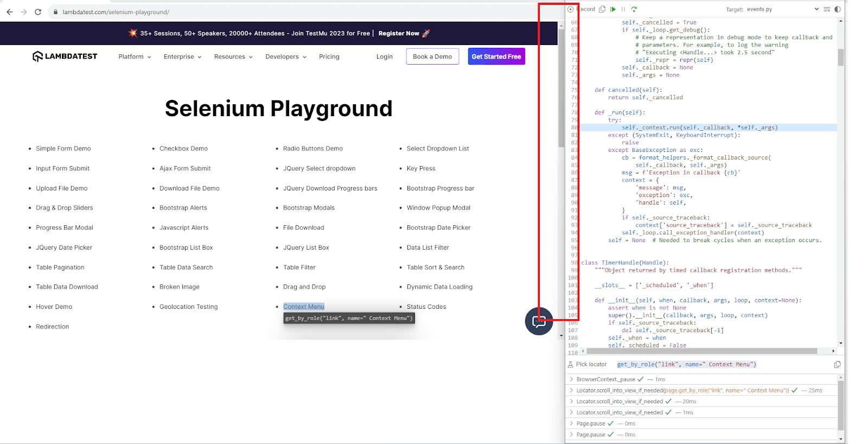Open Simple Form Demo link
868x444 pixels.
tap(63, 148)
